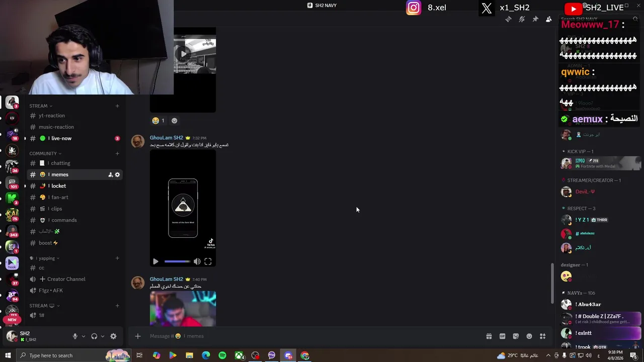Open server with 75 badge in sidebar
This screenshot has width=644, height=362.
[12, 215]
